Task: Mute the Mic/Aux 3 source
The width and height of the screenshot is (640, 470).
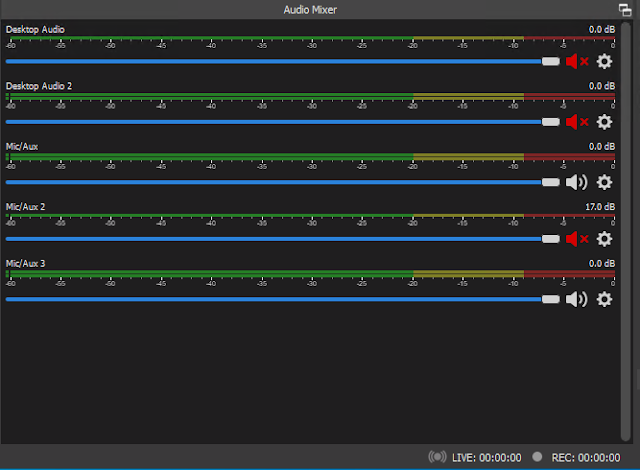Action: pos(576,299)
